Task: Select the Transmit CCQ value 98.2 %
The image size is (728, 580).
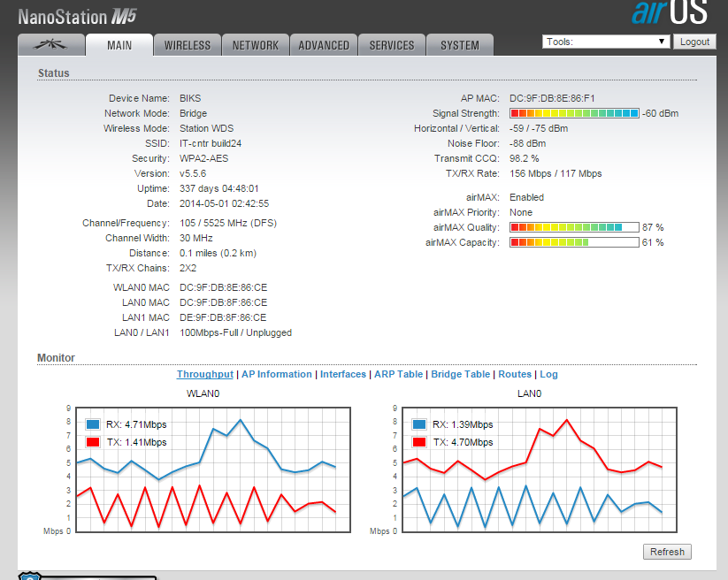Action: (x=525, y=158)
